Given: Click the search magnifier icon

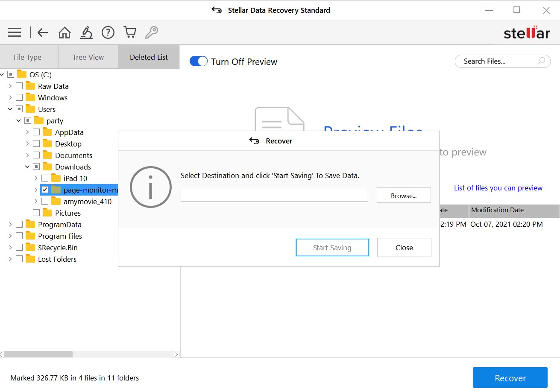Looking at the screenshot, I should click(541, 61).
